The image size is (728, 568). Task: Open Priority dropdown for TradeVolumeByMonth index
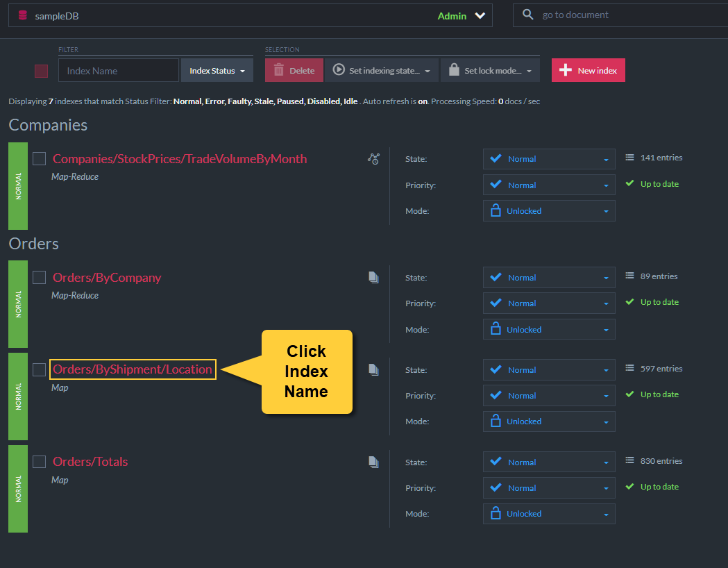pos(549,185)
